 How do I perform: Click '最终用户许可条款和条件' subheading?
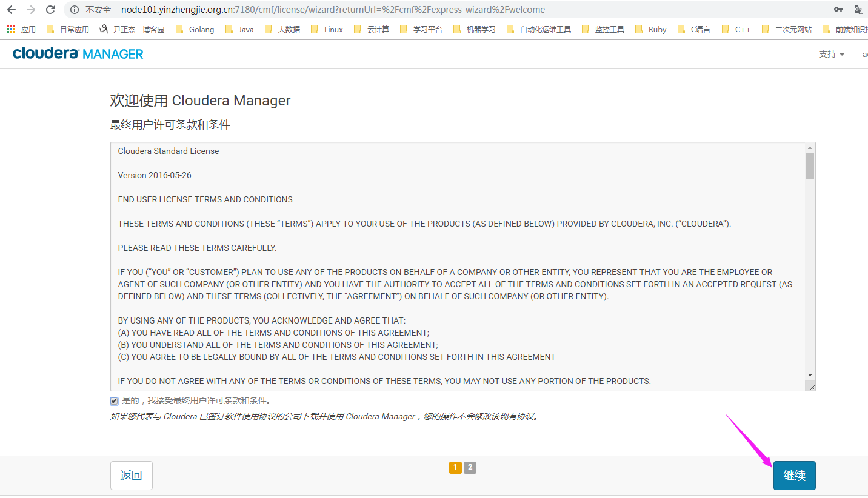click(170, 125)
